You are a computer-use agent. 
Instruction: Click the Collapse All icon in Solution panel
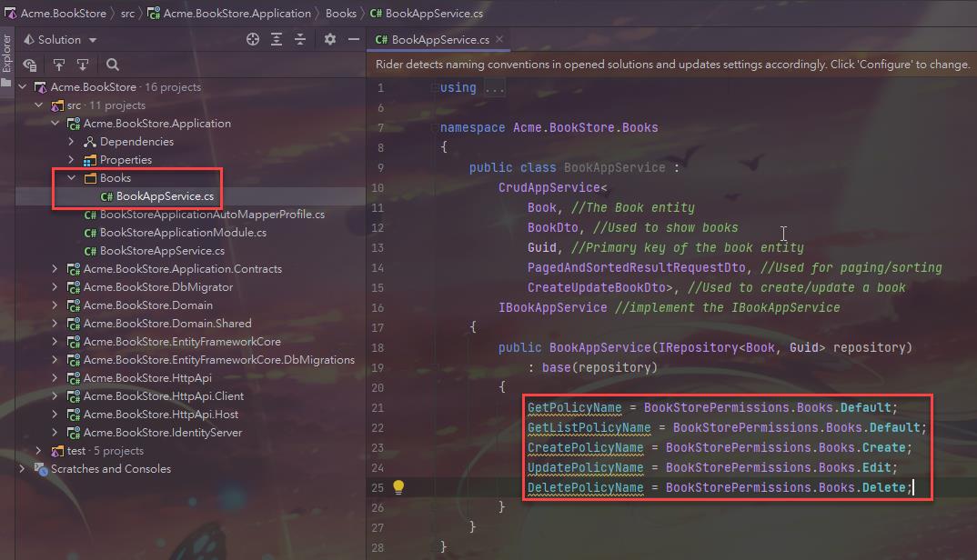(300, 39)
